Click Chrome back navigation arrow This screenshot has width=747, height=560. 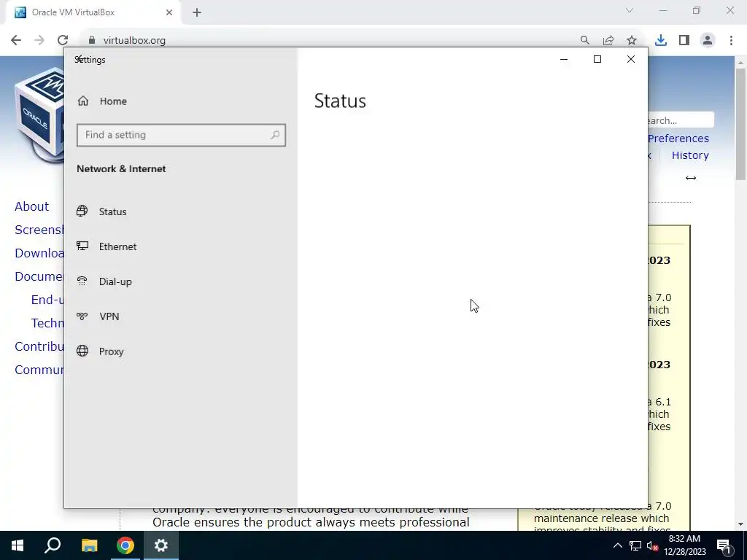pos(16,40)
